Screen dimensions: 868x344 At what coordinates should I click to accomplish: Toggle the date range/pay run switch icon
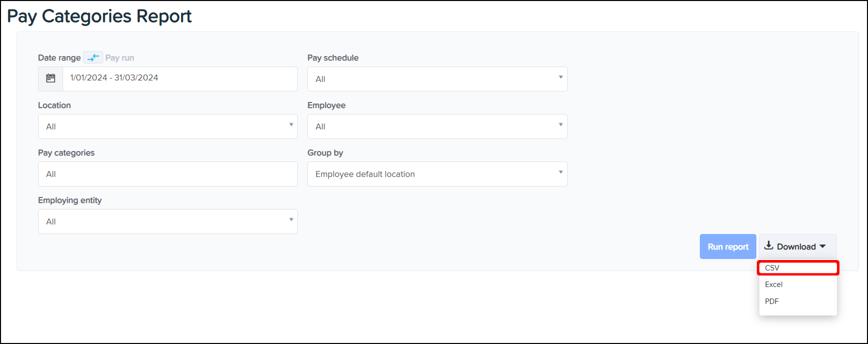93,57
